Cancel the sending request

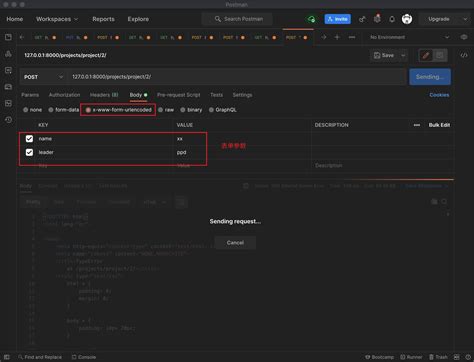(235, 243)
